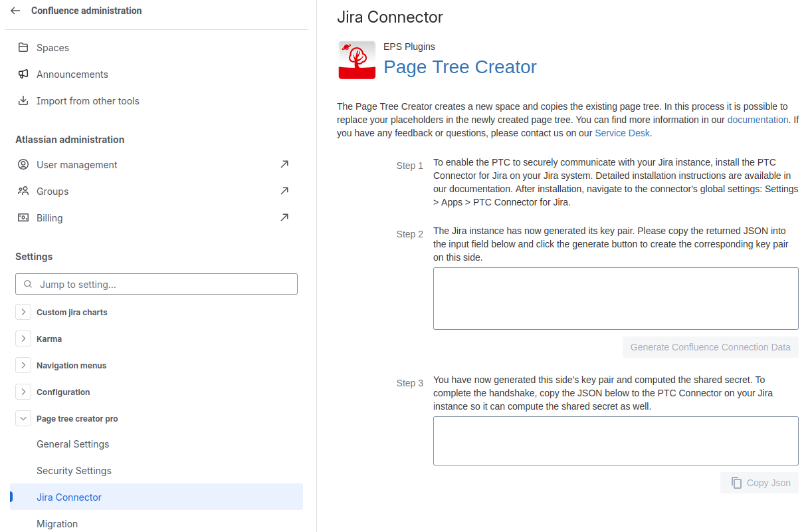Click the Page Tree Creator plugin logo

click(x=357, y=61)
